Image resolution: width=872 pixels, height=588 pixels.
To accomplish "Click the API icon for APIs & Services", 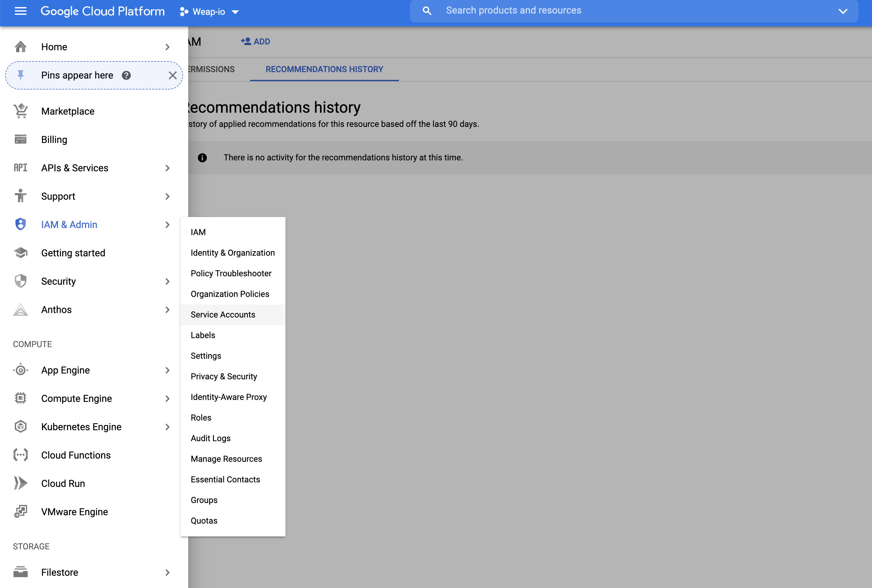I will pyautogui.click(x=21, y=168).
